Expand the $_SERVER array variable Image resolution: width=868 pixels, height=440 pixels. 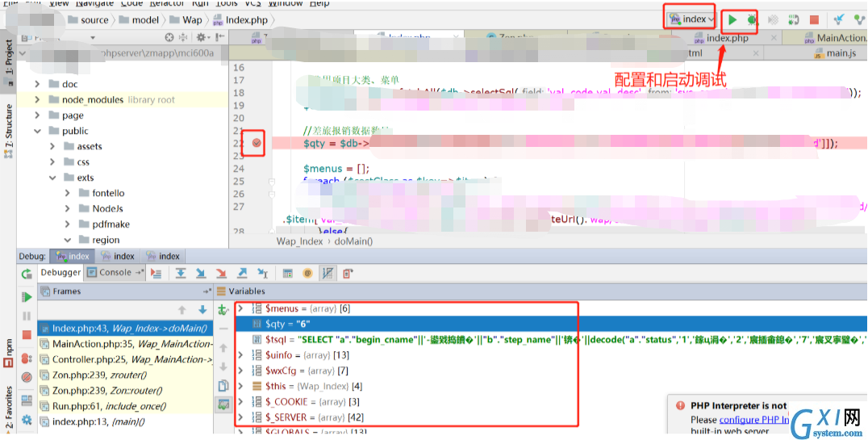[x=241, y=417]
